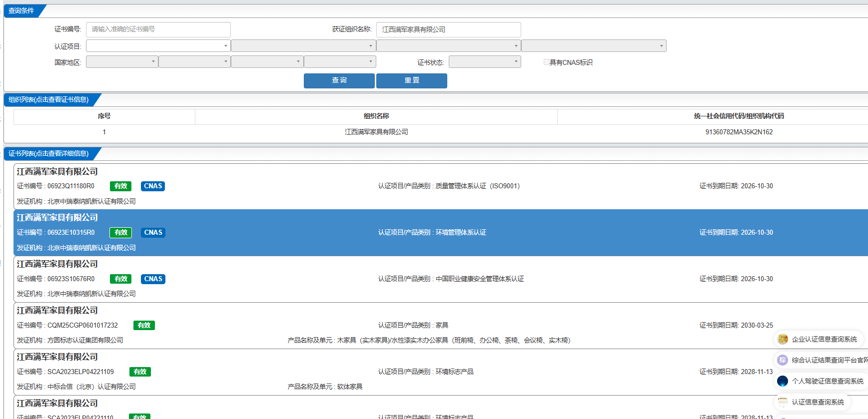Click the product name 软体家具

pyautogui.click(x=350, y=387)
